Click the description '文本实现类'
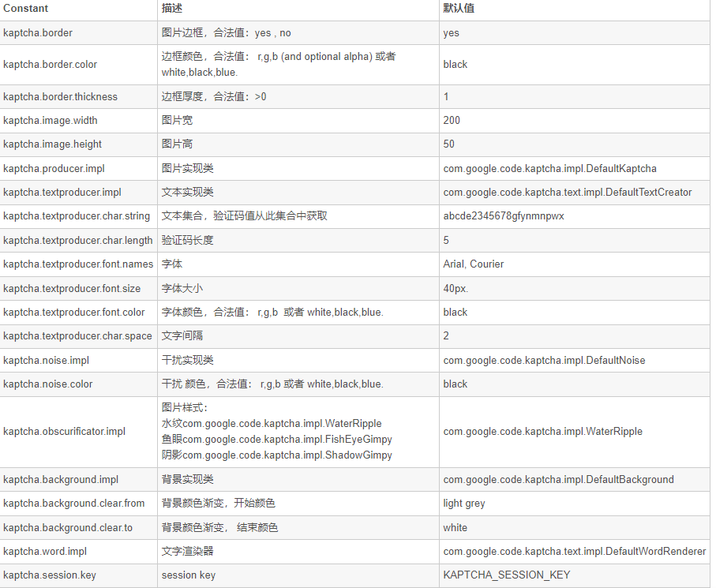Viewport: 716px width, 588px height. (187, 193)
